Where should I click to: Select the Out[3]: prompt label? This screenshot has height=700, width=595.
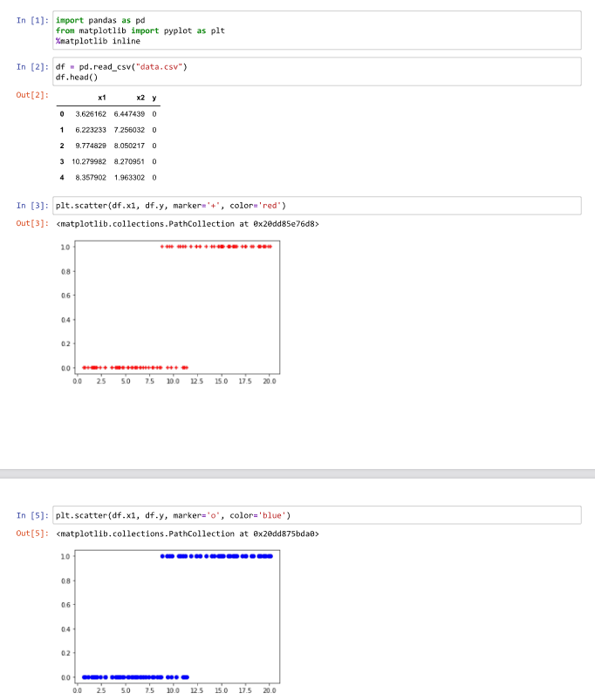click(32, 223)
